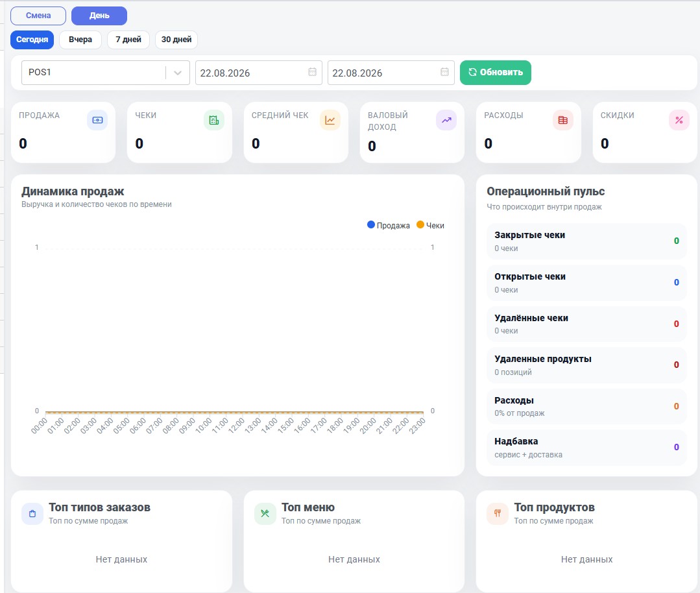Click the orange icon beside Топ продуктов
This screenshot has height=593, width=700.
tap(498, 513)
